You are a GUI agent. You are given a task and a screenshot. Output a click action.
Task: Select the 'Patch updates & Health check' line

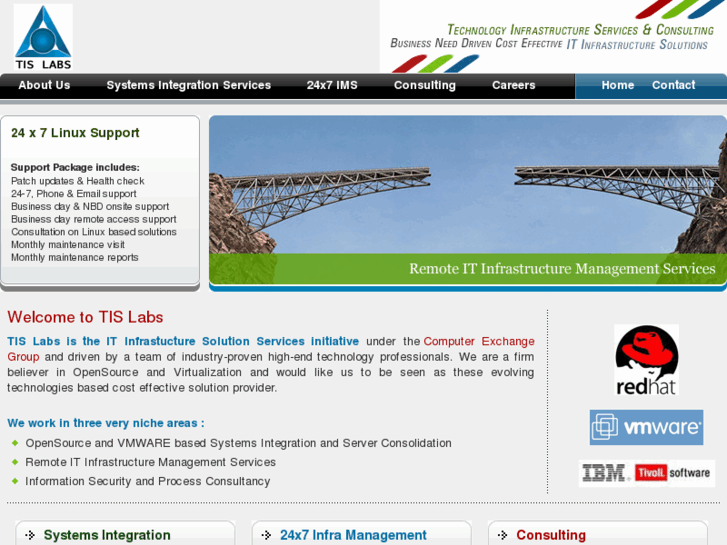click(78, 181)
